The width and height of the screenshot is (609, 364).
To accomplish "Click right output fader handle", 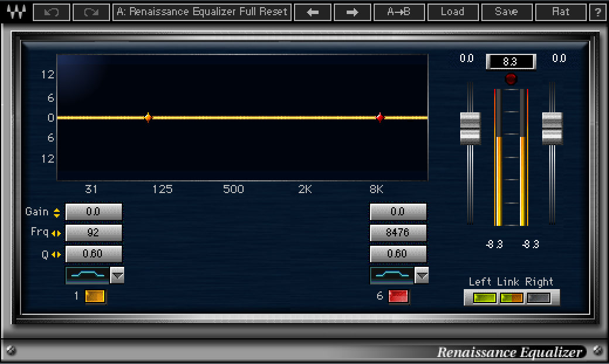I will [552, 128].
